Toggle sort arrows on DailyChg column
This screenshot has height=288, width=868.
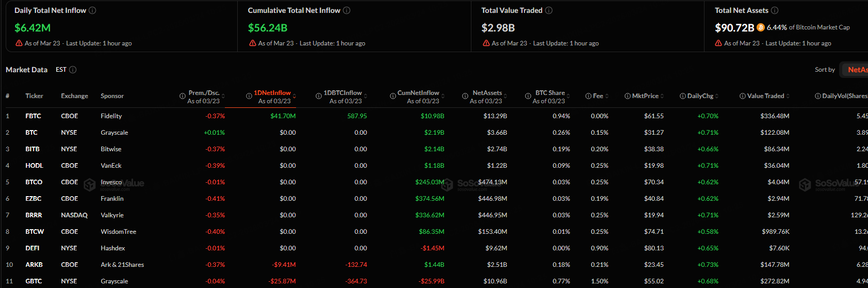[717, 96]
